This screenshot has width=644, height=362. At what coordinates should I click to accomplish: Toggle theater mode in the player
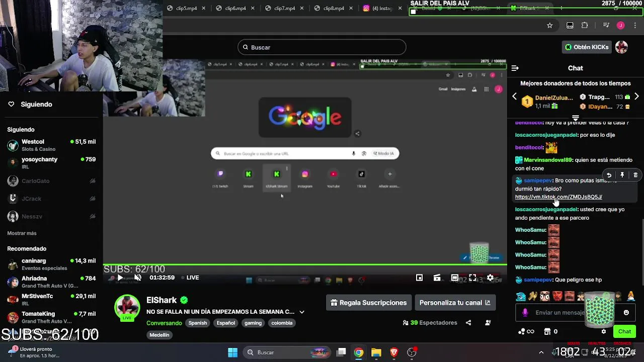pyautogui.click(x=455, y=278)
